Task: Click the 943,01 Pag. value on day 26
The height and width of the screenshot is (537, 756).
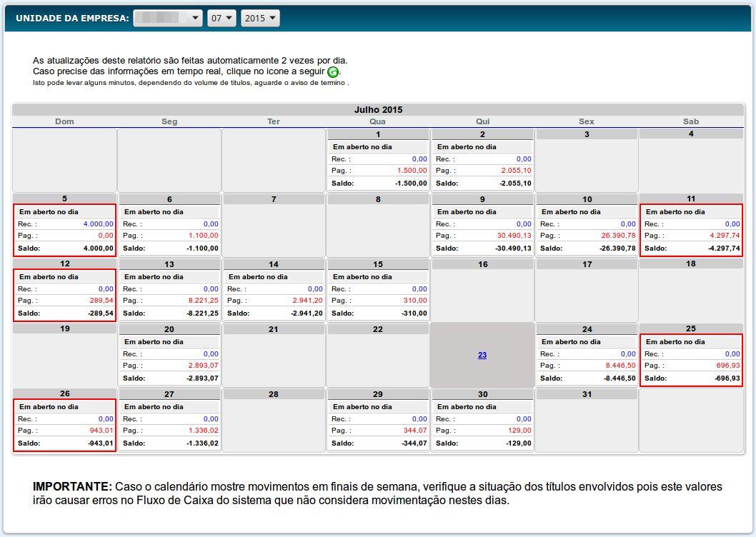Action: click(101, 431)
